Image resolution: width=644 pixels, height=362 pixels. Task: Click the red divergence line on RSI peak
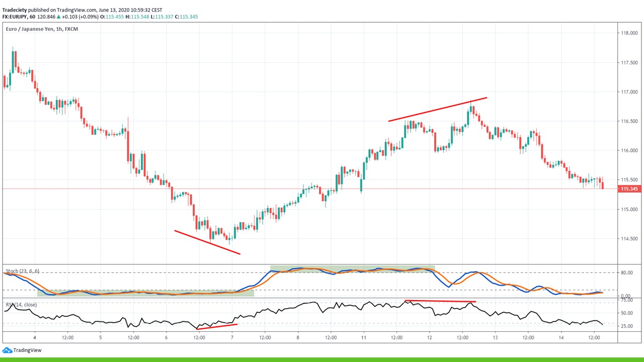(x=440, y=301)
